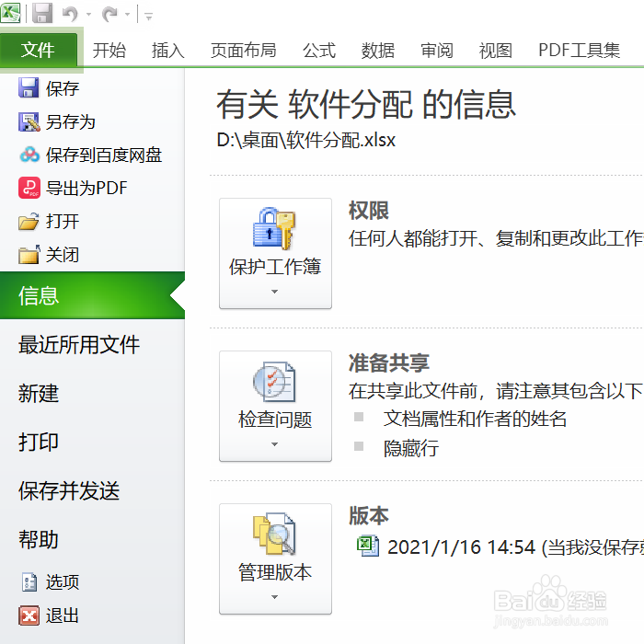The height and width of the screenshot is (644, 644).
Task: Select 新建 in the sidebar
Action: pos(39,393)
